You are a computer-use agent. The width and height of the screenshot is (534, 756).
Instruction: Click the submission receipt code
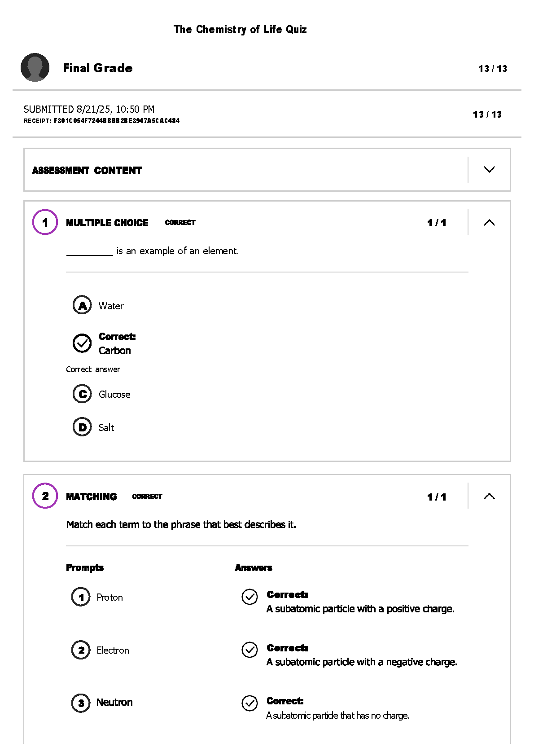[117, 121]
